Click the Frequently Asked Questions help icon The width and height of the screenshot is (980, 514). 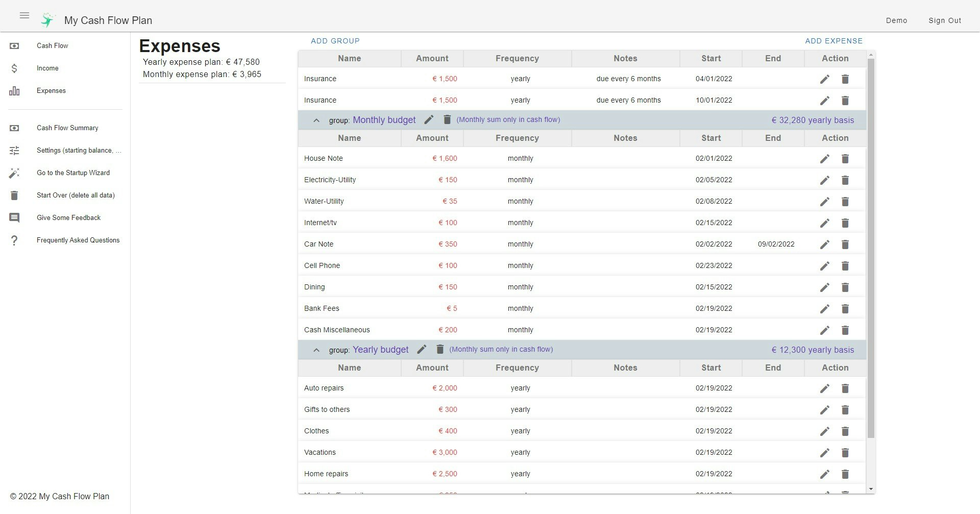(14, 240)
